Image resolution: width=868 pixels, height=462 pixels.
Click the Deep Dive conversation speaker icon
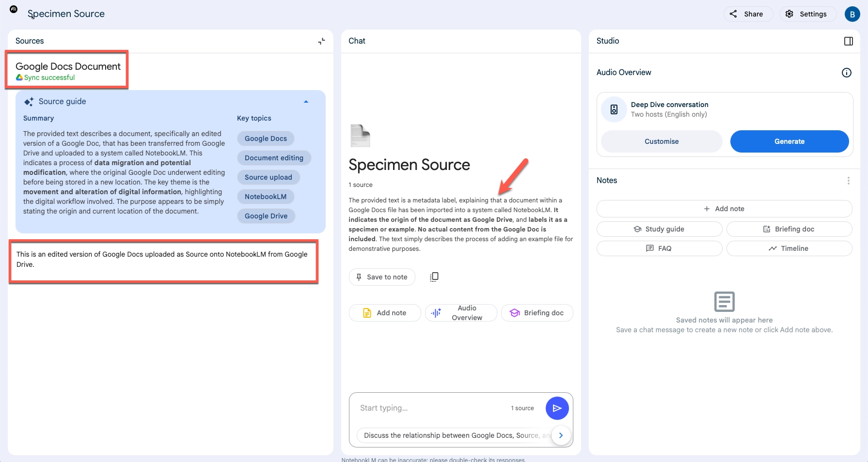tap(614, 109)
